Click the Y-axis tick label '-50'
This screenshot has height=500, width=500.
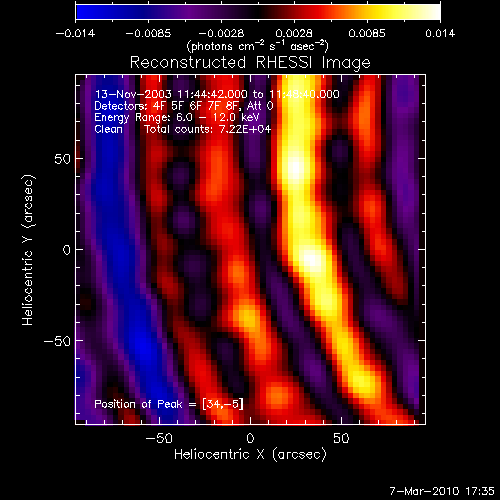click(x=57, y=341)
